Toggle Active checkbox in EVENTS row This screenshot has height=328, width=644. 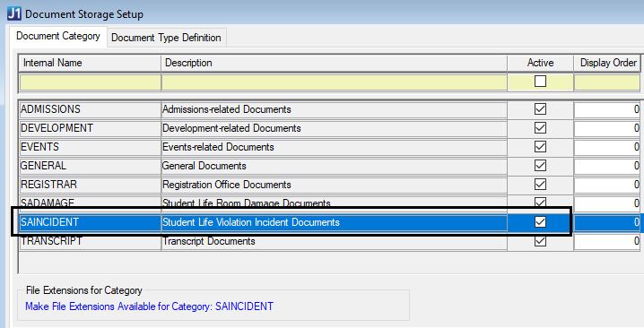point(540,147)
